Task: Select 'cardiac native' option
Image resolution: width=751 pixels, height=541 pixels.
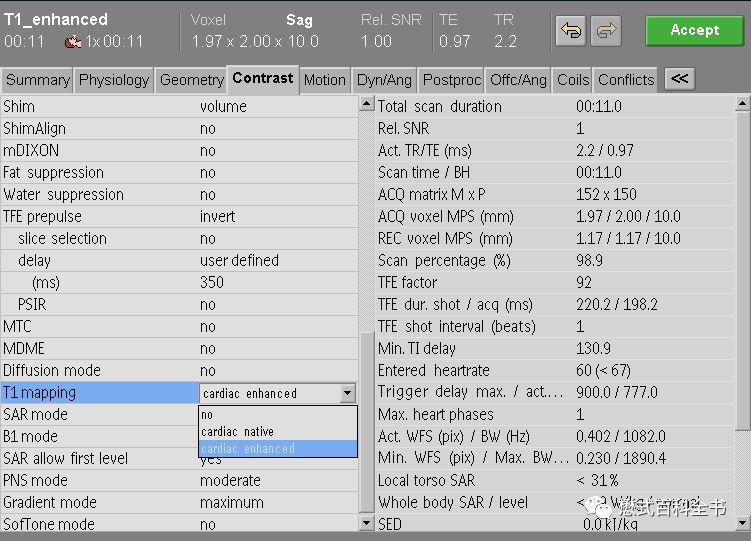Action: pos(237,432)
